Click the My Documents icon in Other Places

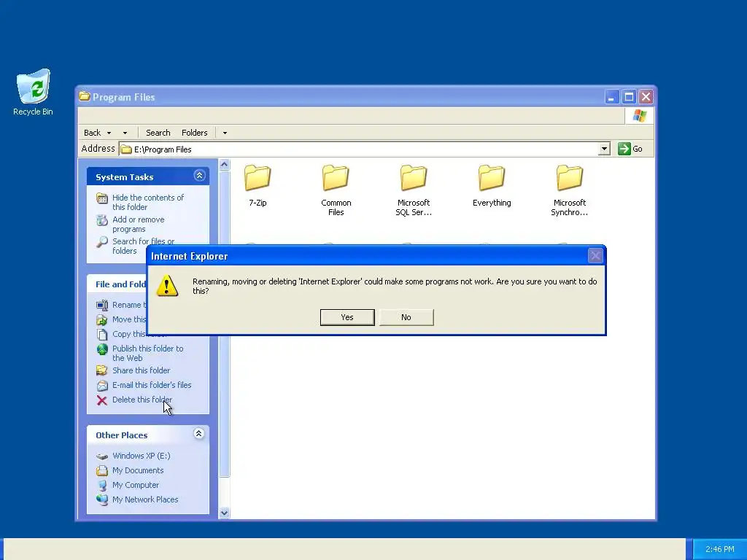102,470
